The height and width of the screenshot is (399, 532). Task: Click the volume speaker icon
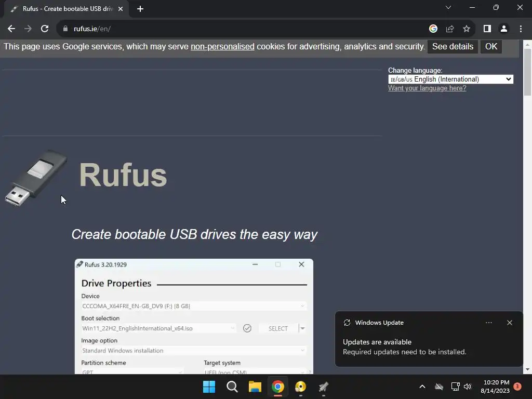(x=468, y=387)
